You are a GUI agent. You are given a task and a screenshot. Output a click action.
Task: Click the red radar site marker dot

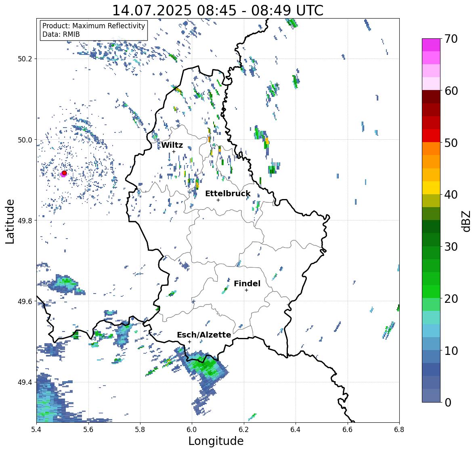tap(64, 173)
